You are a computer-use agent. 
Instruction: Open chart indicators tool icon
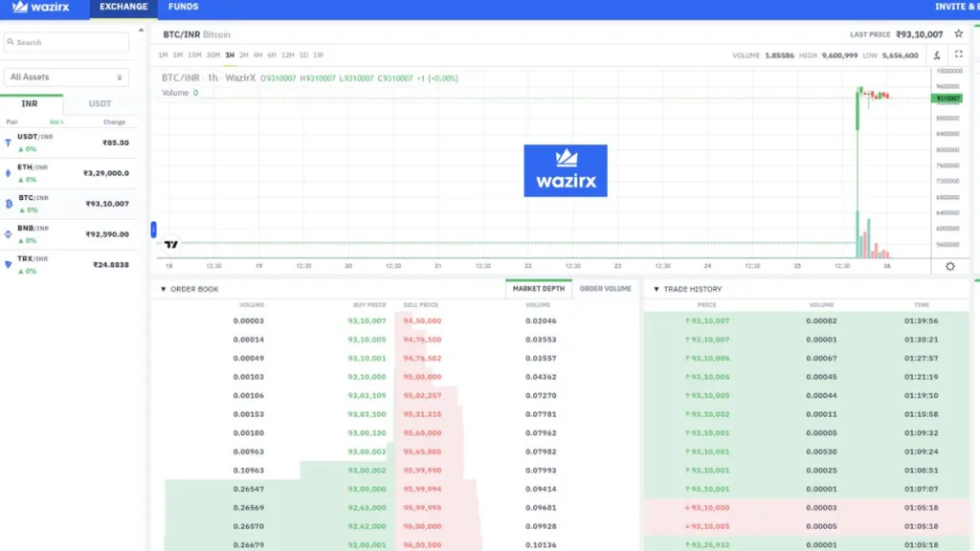937,55
